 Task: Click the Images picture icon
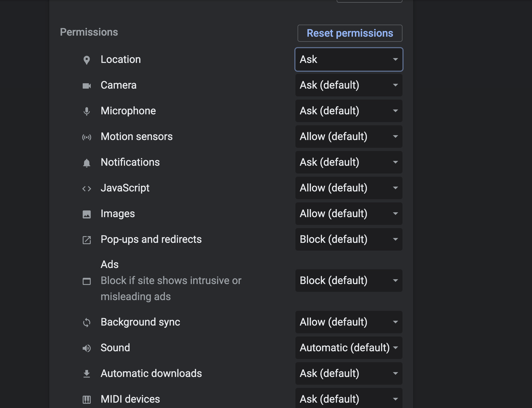tap(86, 214)
